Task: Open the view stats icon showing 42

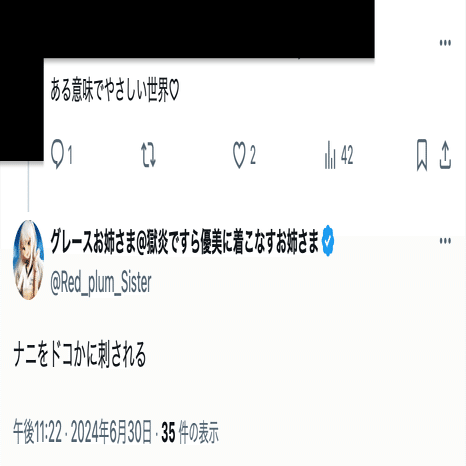Action: [x=330, y=155]
